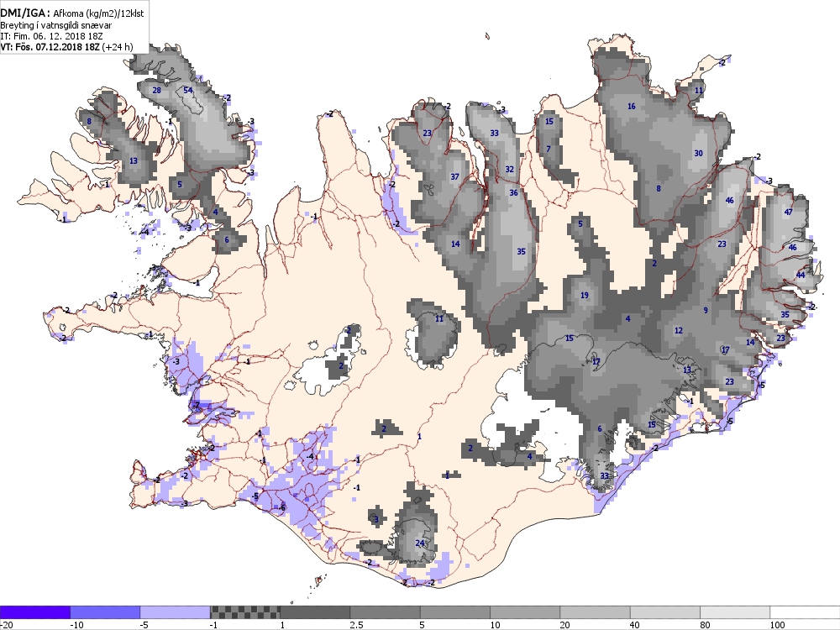Click the "-6" value on the south coast
The width and height of the screenshot is (840, 630).
(282, 508)
